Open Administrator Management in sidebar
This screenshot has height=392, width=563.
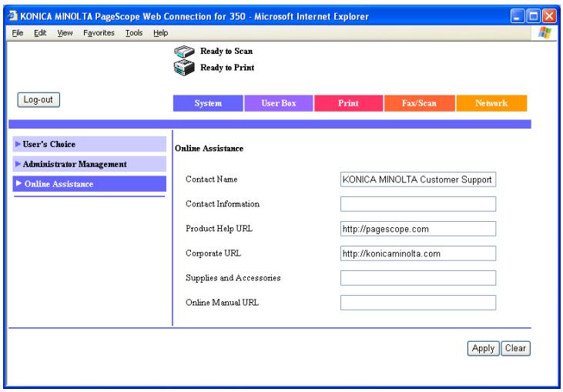coord(89,164)
